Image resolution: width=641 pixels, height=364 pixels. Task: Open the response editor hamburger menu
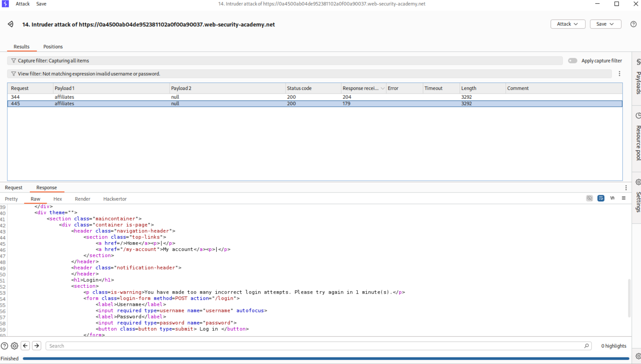[623, 198]
